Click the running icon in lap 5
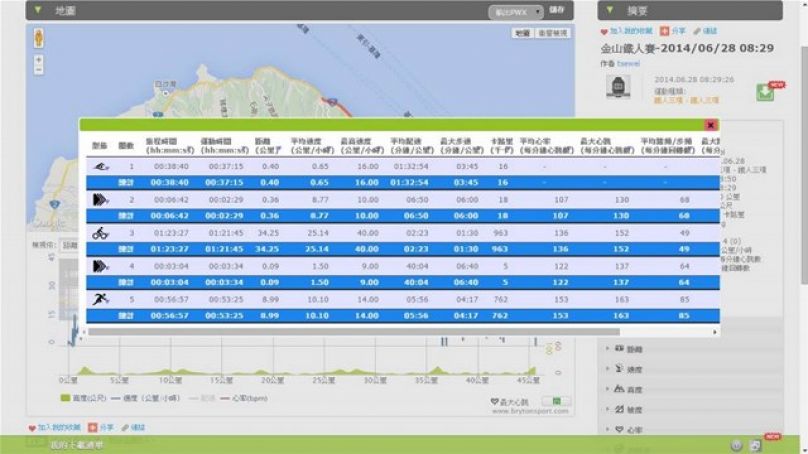 point(100,299)
